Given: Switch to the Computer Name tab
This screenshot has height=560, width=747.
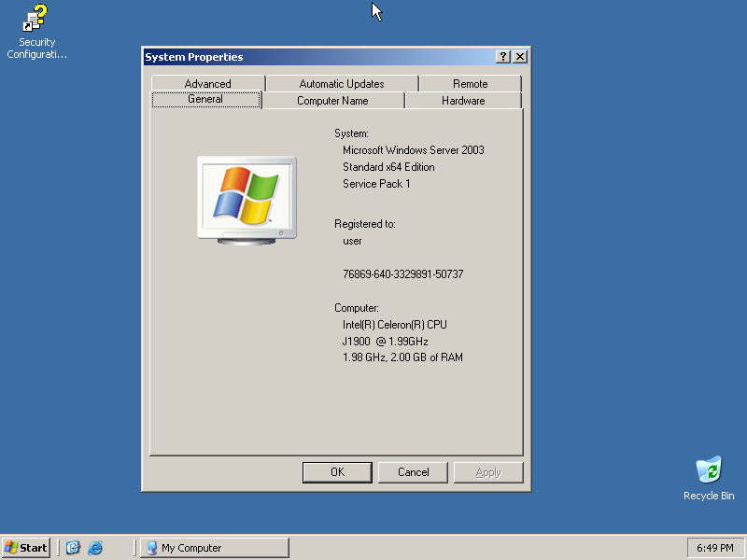Looking at the screenshot, I should click(x=332, y=101).
